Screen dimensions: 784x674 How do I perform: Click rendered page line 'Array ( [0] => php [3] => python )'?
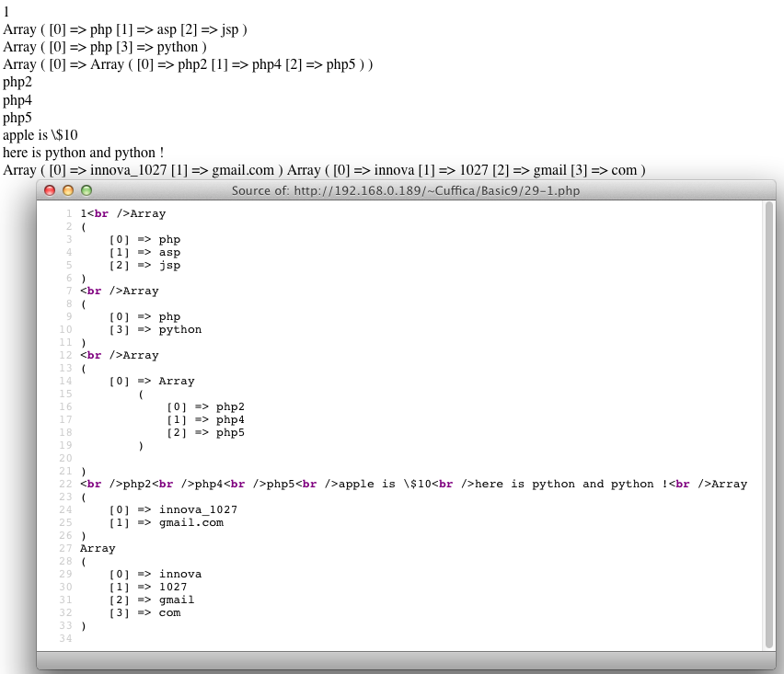pos(105,47)
